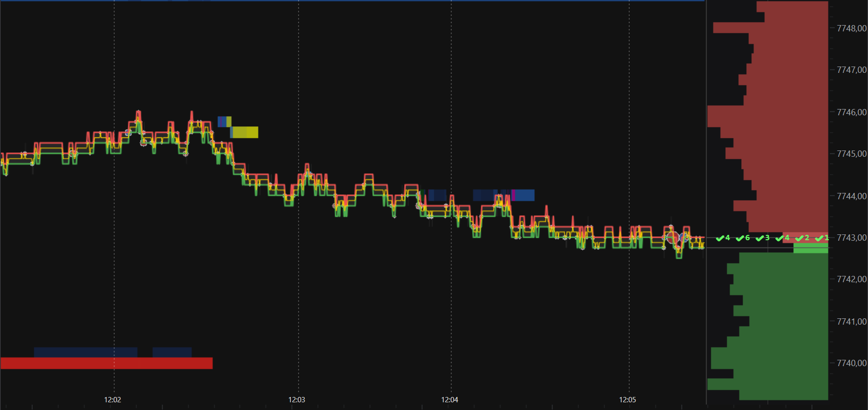The image size is (868, 410).
Task: Select the 7744,00 price axis label
Action: [x=852, y=196]
